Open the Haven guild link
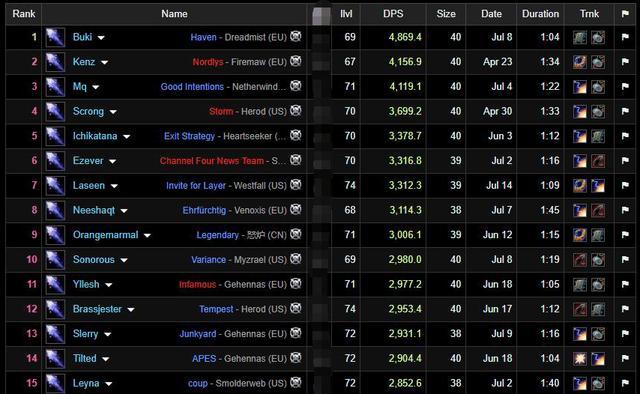The image size is (640, 394). coord(203,37)
